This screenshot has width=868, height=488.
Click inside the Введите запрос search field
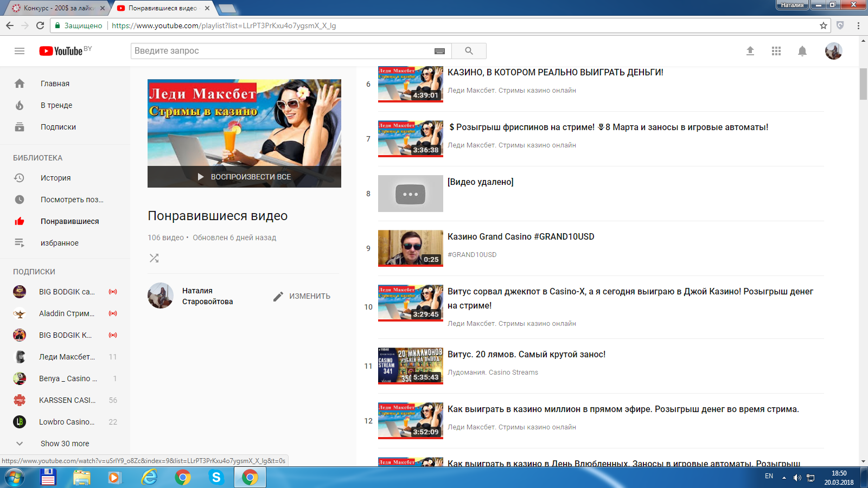point(282,51)
